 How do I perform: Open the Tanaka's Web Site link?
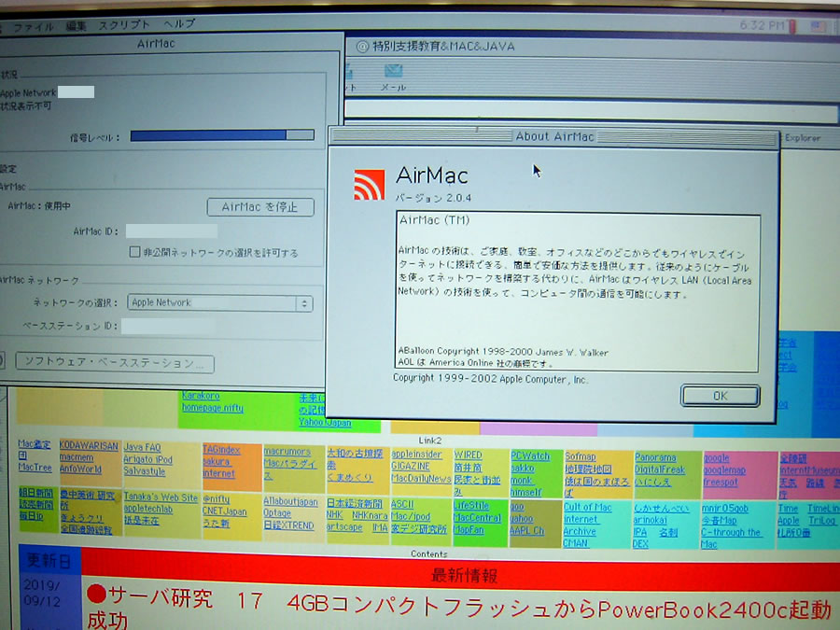(x=161, y=497)
